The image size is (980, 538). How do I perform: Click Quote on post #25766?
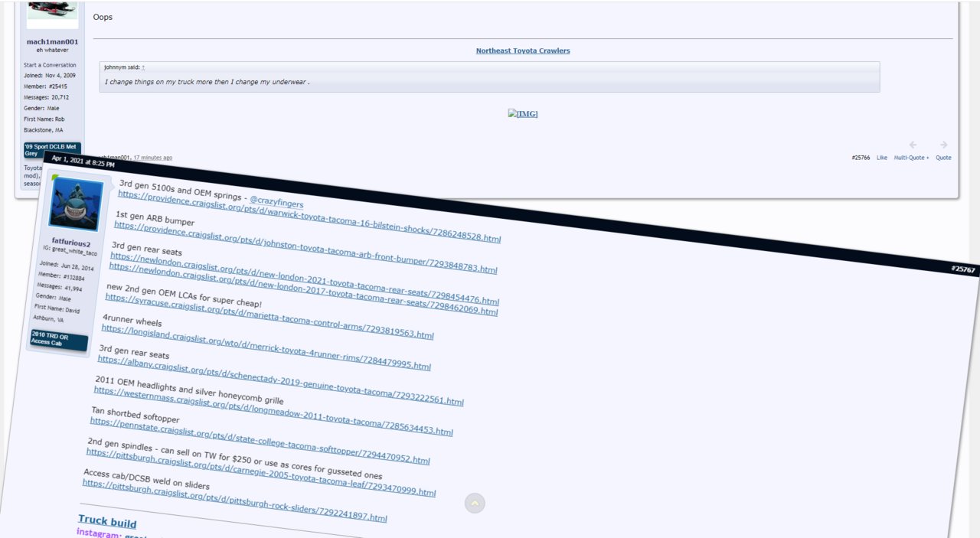point(943,158)
